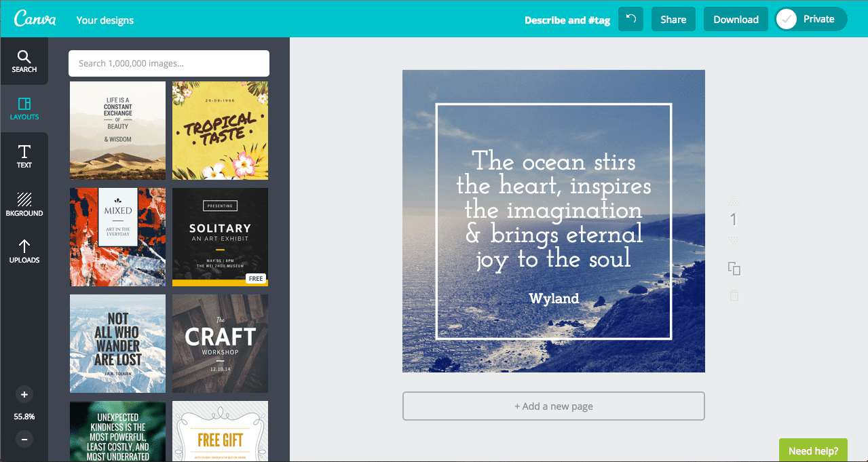Copy the current page
The width and height of the screenshot is (868, 462).
click(x=734, y=269)
